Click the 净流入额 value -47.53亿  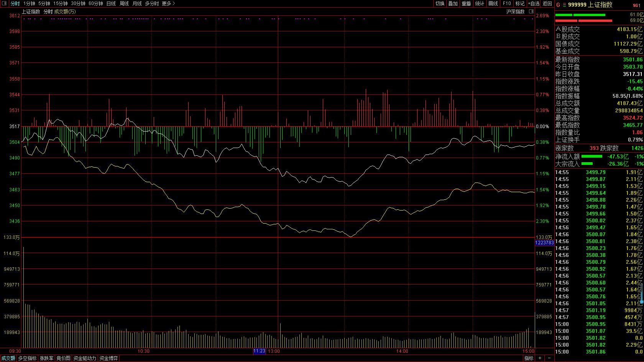click(618, 156)
